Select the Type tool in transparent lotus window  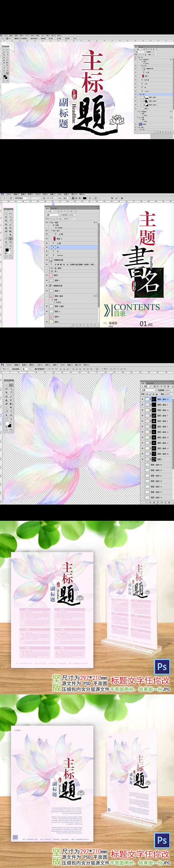[x=11, y=411]
